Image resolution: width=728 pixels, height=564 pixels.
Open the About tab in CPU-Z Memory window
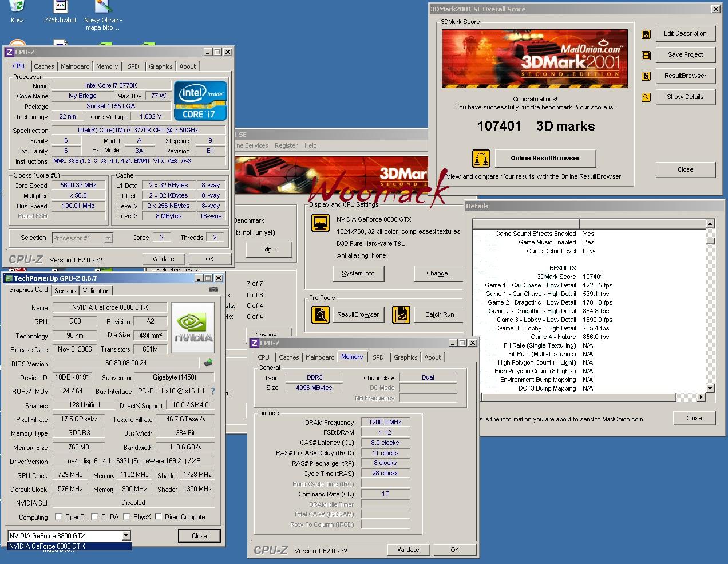432,357
